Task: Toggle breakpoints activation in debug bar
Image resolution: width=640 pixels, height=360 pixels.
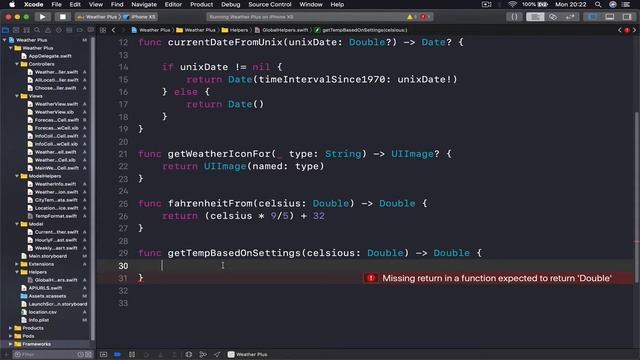Action: coord(117,354)
